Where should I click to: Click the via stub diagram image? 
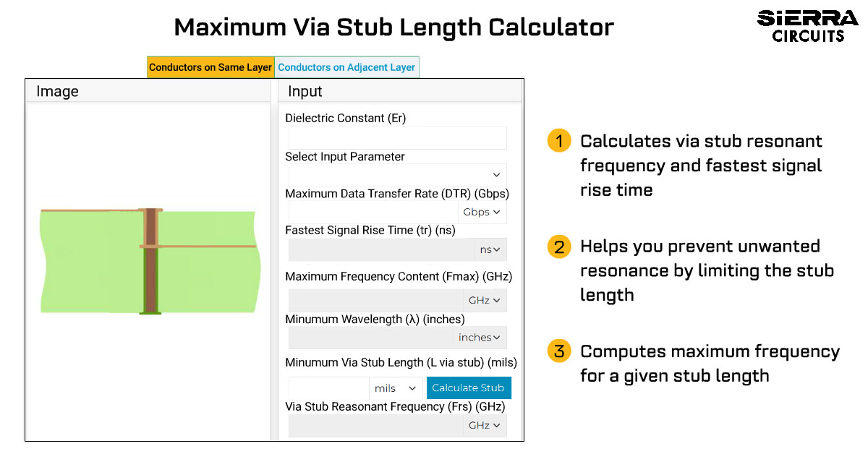tap(148, 261)
